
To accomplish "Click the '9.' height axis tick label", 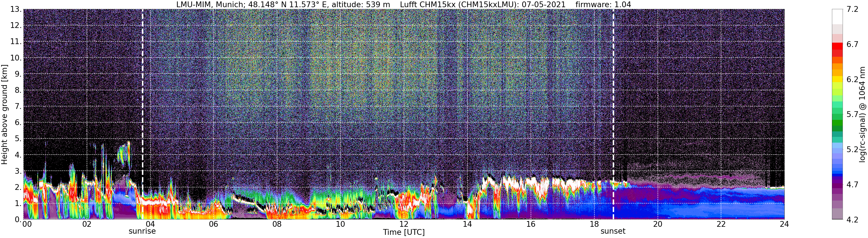I will click(18, 74).
